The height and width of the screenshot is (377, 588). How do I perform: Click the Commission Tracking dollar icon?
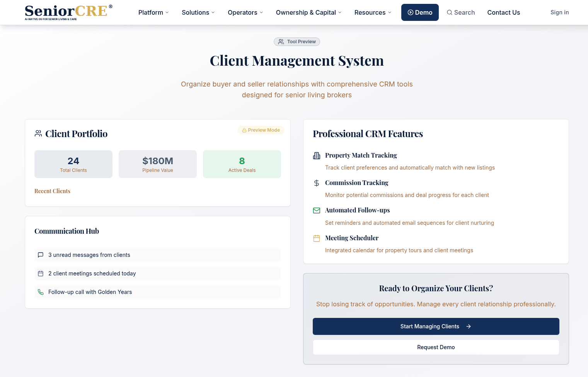tap(317, 183)
